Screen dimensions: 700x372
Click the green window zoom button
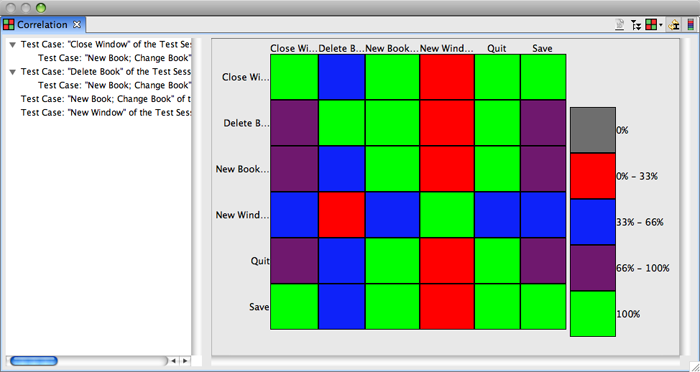tap(41, 8)
